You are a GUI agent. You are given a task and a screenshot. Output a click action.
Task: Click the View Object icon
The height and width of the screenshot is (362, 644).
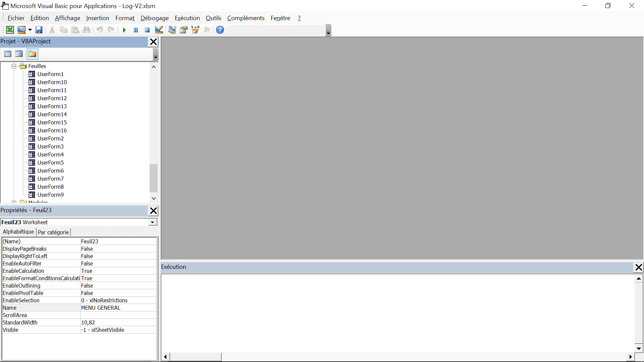coord(19,54)
